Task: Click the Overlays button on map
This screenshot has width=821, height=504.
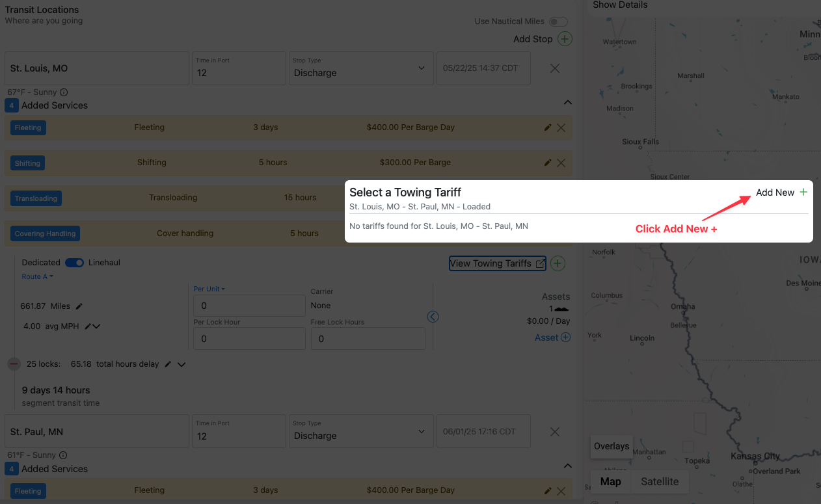Action: [x=612, y=446]
